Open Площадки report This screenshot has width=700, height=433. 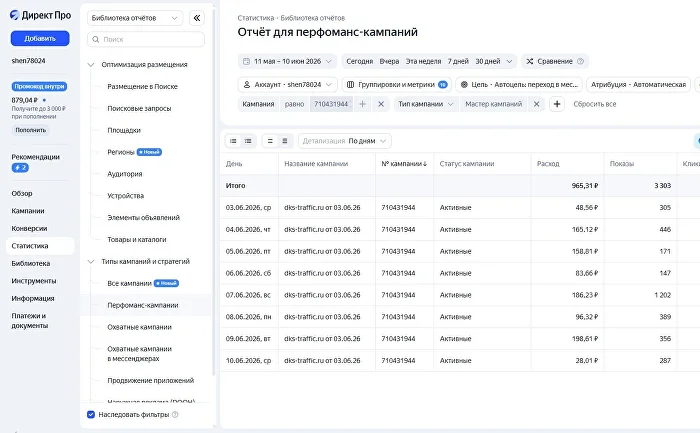pos(124,130)
